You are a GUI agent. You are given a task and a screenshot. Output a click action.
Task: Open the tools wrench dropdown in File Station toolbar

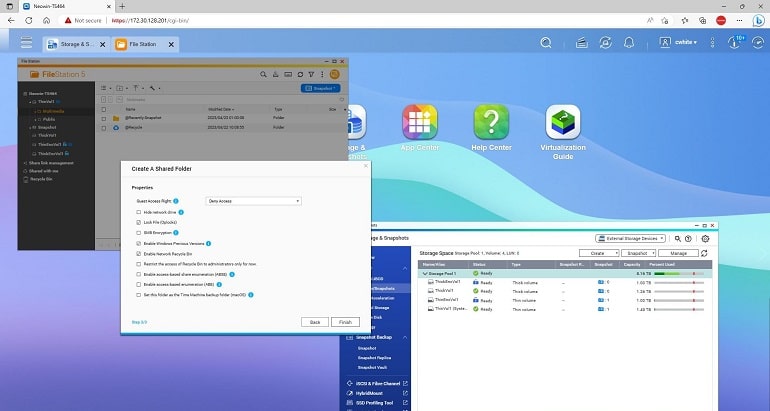155,88
